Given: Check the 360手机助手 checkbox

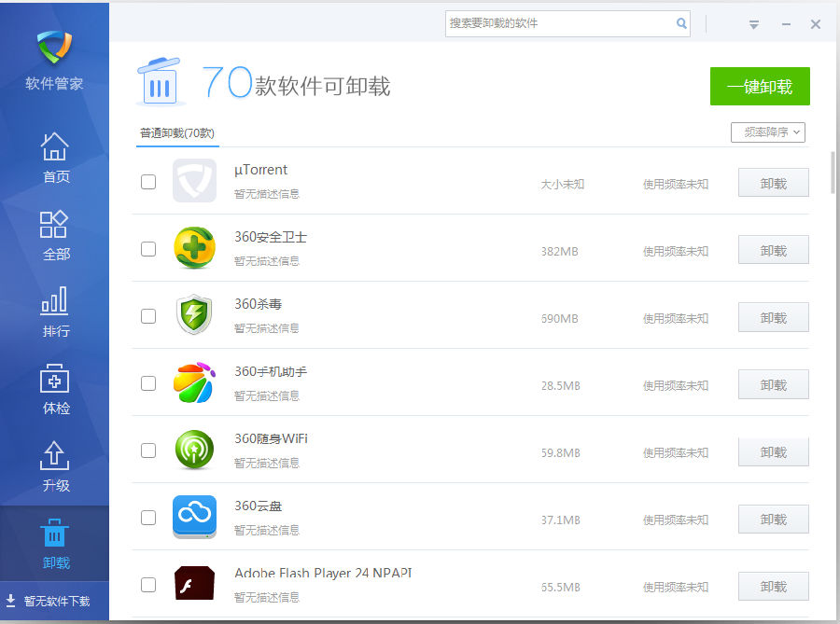Looking at the screenshot, I should pyautogui.click(x=148, y=383).
